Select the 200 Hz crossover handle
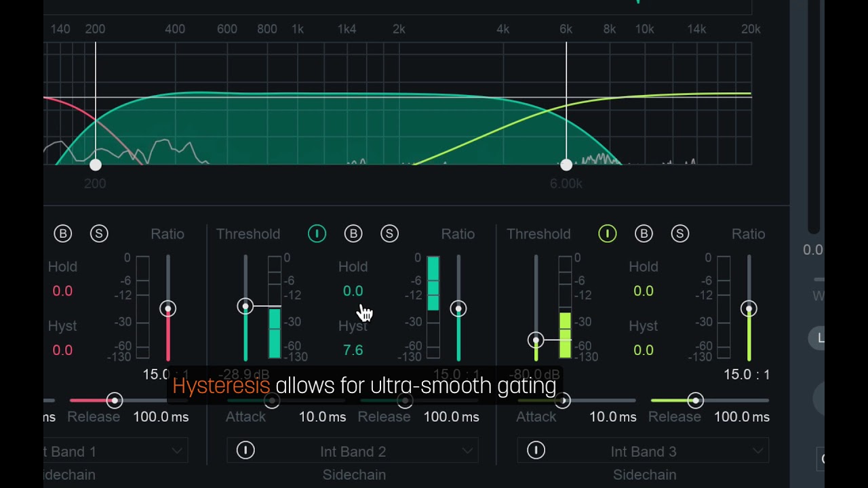The width and height of the screenshot is (868, 488). click(x=96, y=165)
